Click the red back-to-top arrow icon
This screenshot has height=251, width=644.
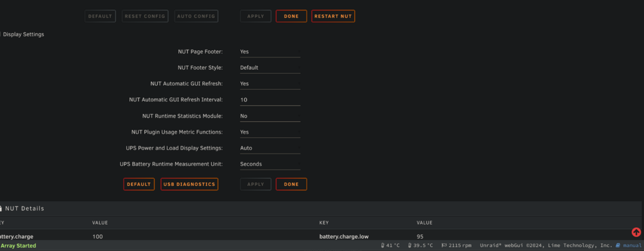click(636, 232)
